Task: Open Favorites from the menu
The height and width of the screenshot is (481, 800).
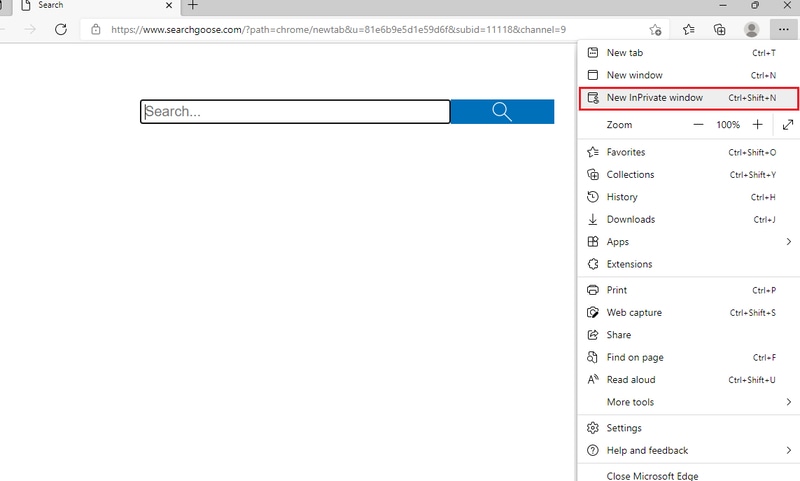Action: point(688,152)
